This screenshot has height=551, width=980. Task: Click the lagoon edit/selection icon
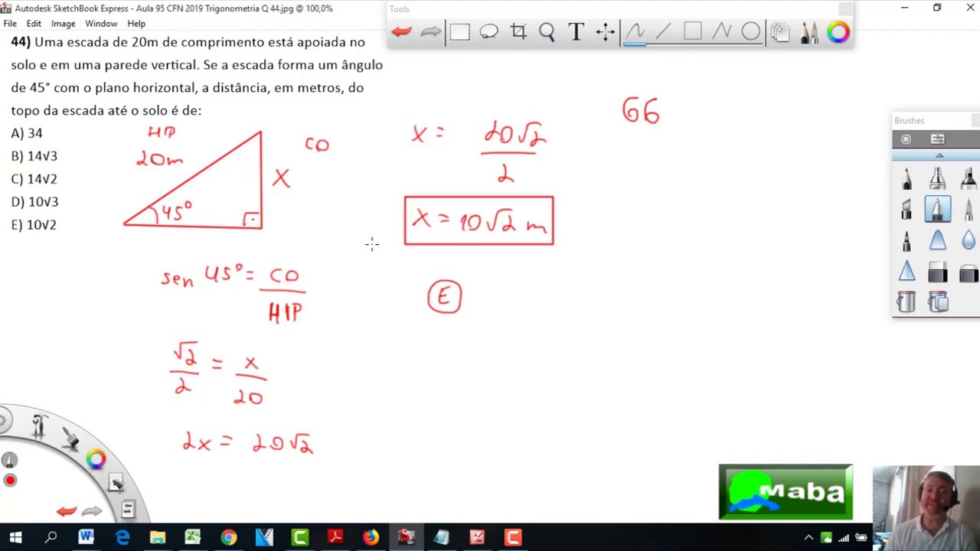[x=116, y=483]
